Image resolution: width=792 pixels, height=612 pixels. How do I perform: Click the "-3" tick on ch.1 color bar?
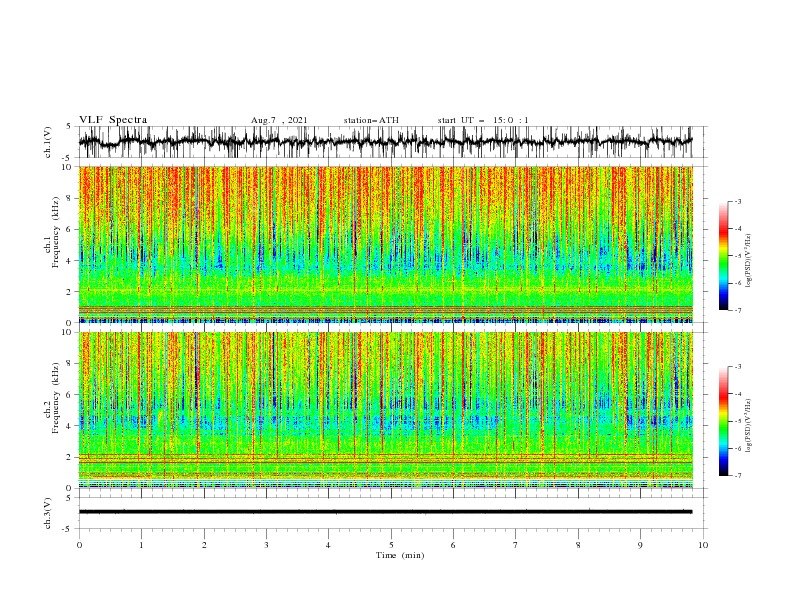(x=737, y=201)
